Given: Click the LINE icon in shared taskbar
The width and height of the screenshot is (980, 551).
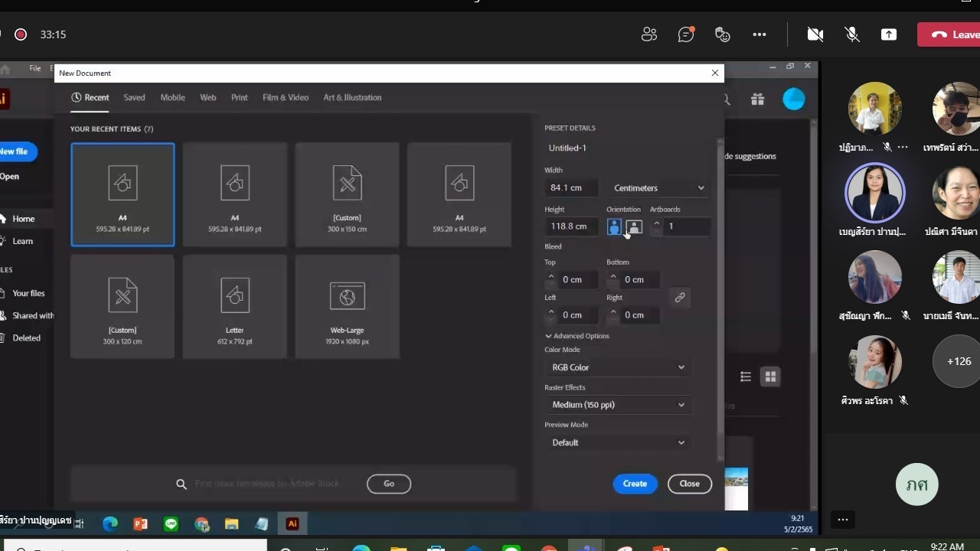Looking at the screenshot, I should 171,524.
